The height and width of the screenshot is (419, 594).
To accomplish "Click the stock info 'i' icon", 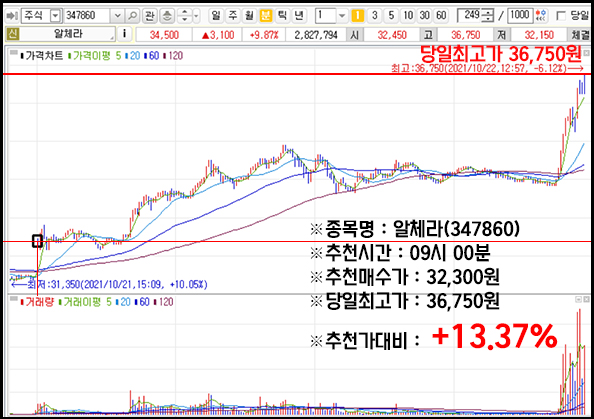I will click(124, 34).
